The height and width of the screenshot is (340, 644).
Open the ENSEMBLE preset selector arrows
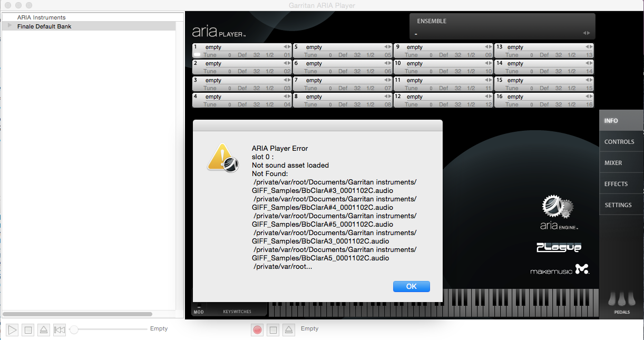tap(586, 33)
